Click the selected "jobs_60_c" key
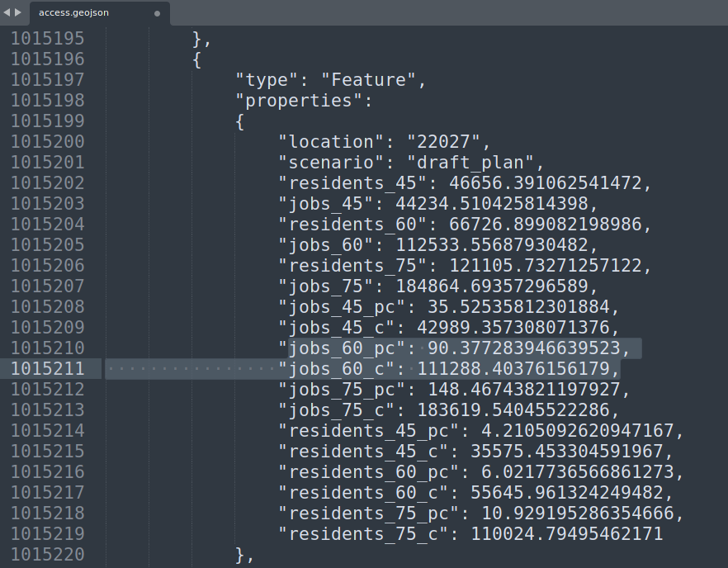This screenshot has height=568, width=728. [x=336, y=369]
